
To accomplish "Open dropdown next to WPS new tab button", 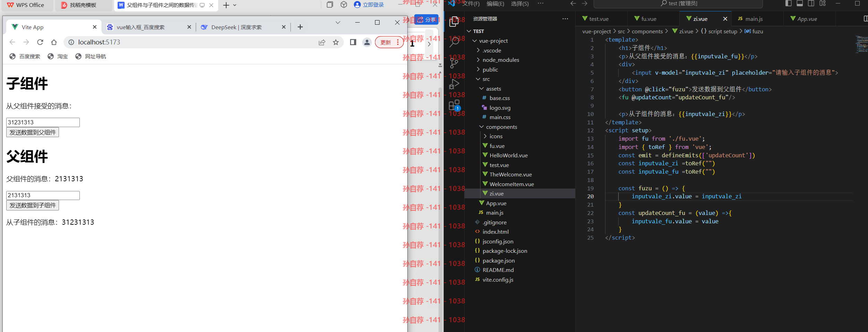I will (x=235, y=5).
